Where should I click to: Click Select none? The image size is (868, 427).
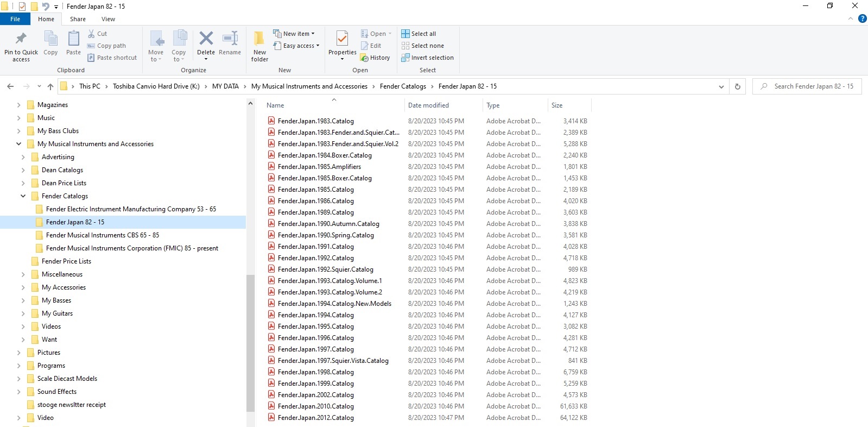click(422, 46)
